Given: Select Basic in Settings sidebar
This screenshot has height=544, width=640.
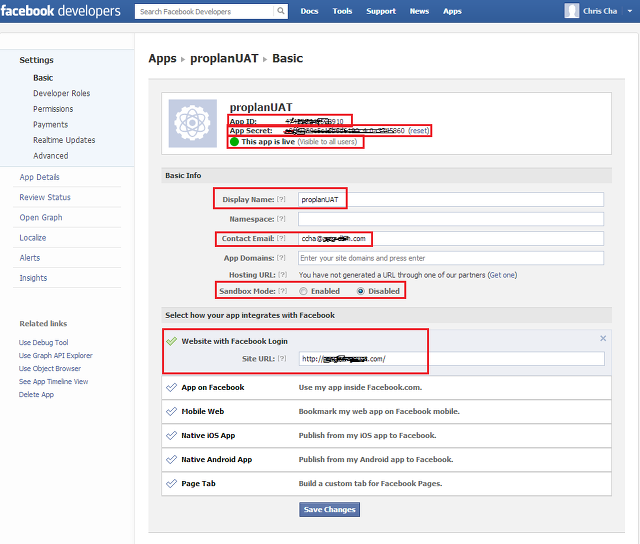Looking at the screenshot, I should [x=43, y=78].
